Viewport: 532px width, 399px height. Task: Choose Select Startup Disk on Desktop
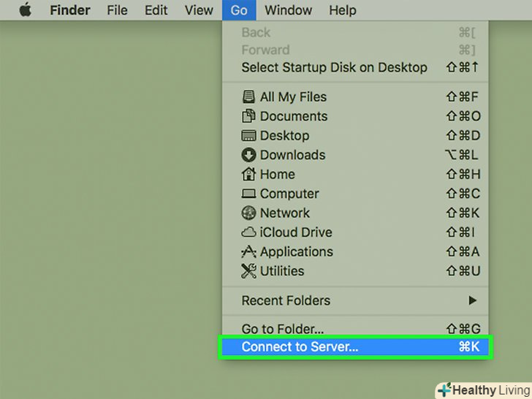tap(334, 67)
